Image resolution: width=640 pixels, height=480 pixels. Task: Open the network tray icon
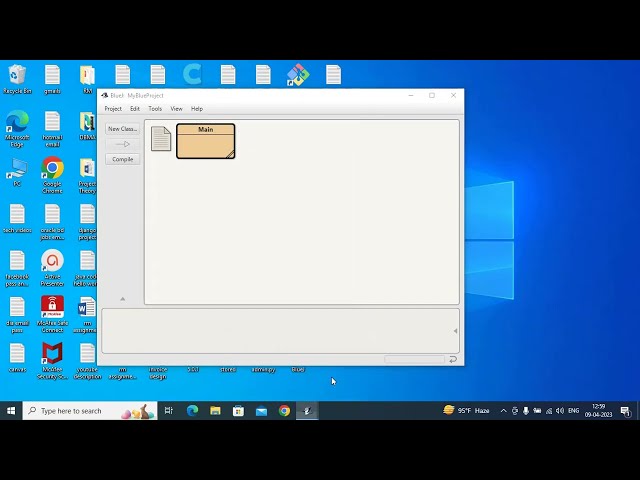click(549, 411)
